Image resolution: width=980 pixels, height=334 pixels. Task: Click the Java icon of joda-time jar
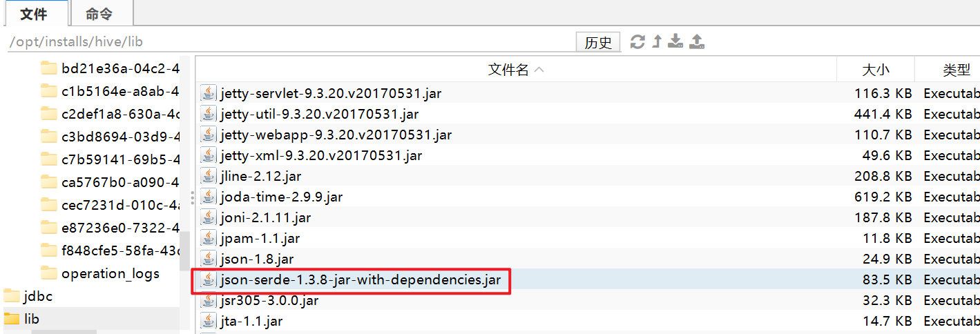(208, 197)
